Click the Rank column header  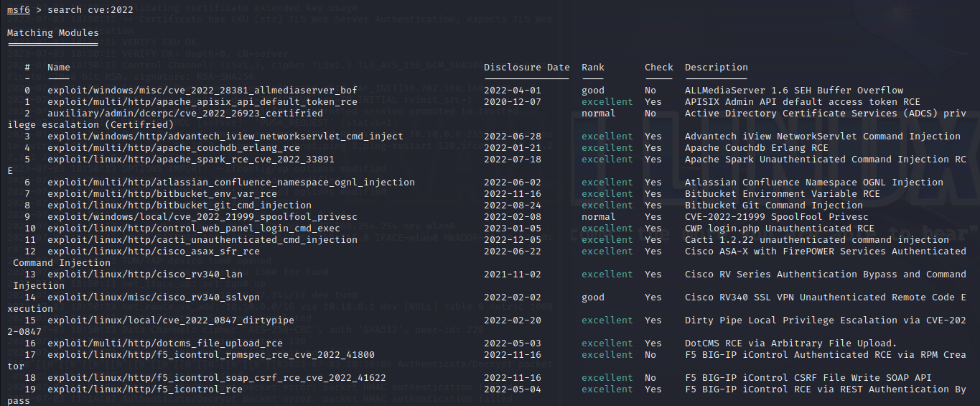tap(593, 68)
